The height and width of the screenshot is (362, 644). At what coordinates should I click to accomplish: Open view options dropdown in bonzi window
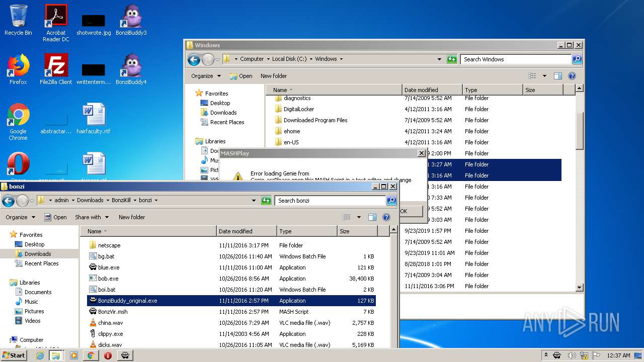point(359,217)
